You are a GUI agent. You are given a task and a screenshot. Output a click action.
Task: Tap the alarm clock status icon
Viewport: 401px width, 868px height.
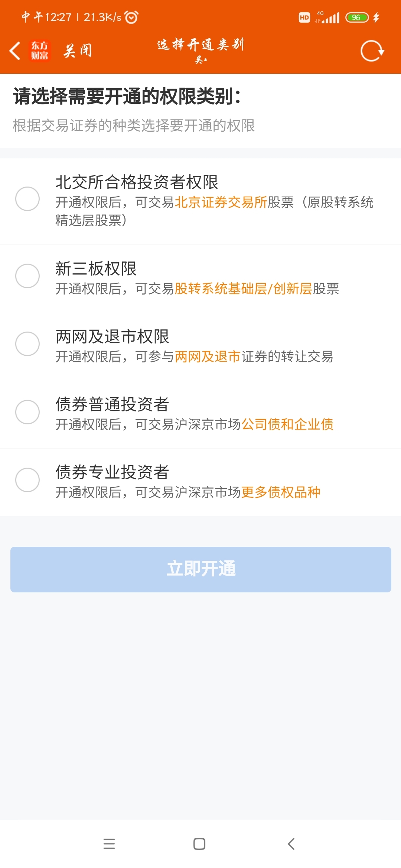pos(131,17)
